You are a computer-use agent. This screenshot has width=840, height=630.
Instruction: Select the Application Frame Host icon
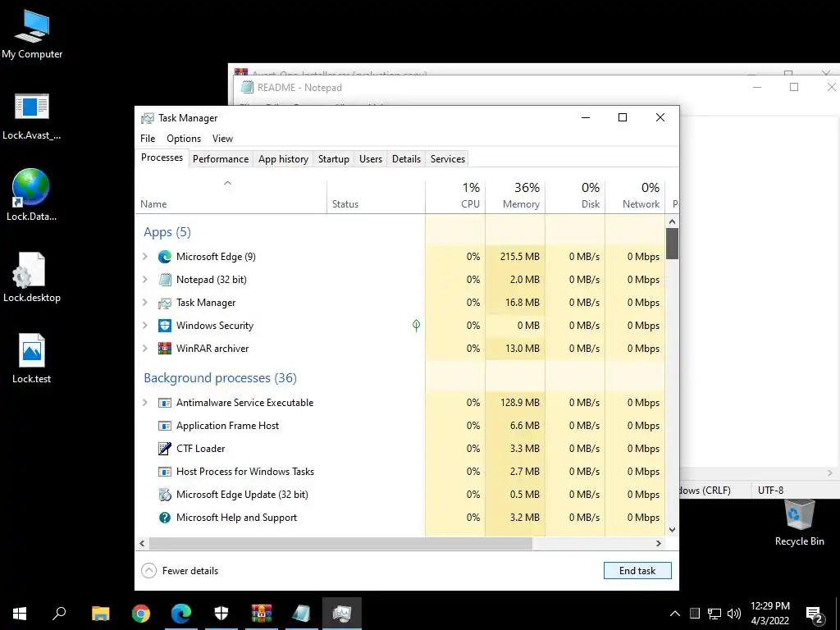pos(164,426)
